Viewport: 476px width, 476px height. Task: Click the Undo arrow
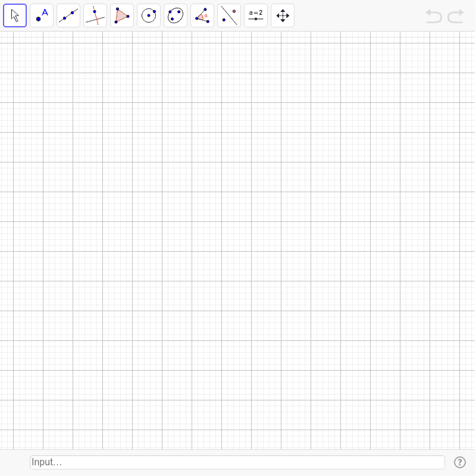coord(434,16)
